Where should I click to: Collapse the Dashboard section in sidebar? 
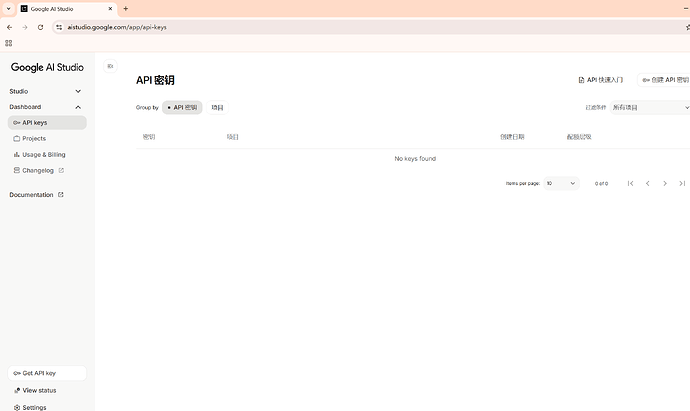[x=46, y=107]
